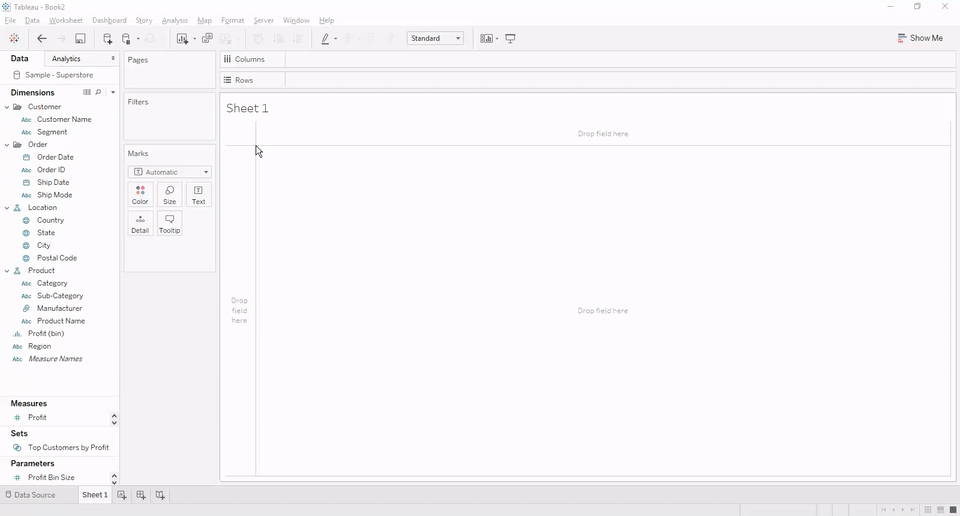Select the Sheet 1 tab
This screenshot has height=516, width=960.
click(95, 495)
